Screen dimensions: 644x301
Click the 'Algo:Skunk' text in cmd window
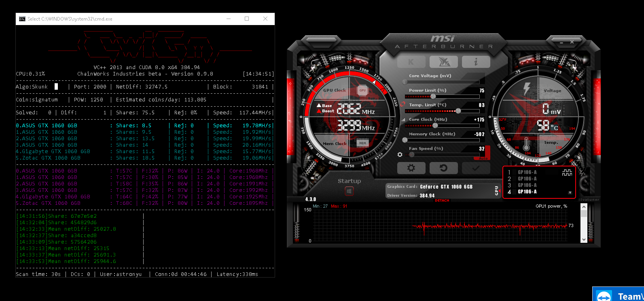pyautogui.click(x=32, y=86)
